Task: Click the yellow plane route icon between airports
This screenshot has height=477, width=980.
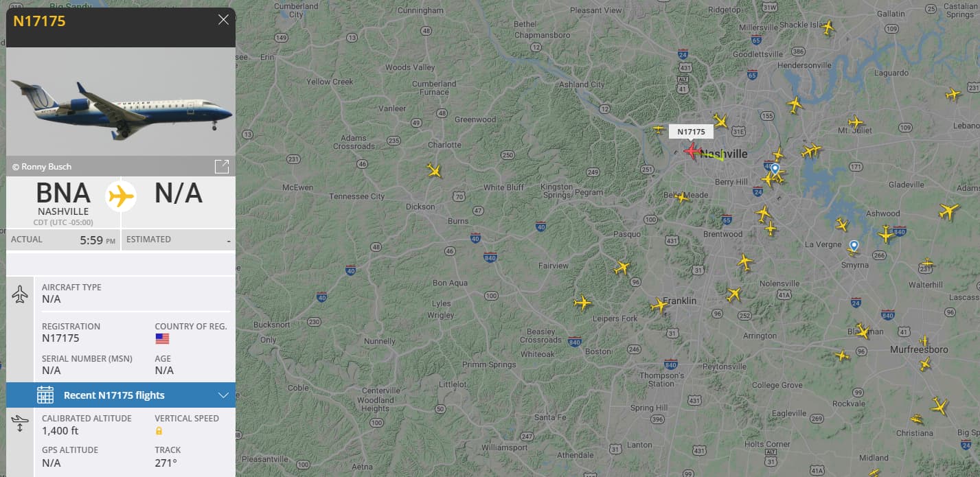Action: [121, 196]
